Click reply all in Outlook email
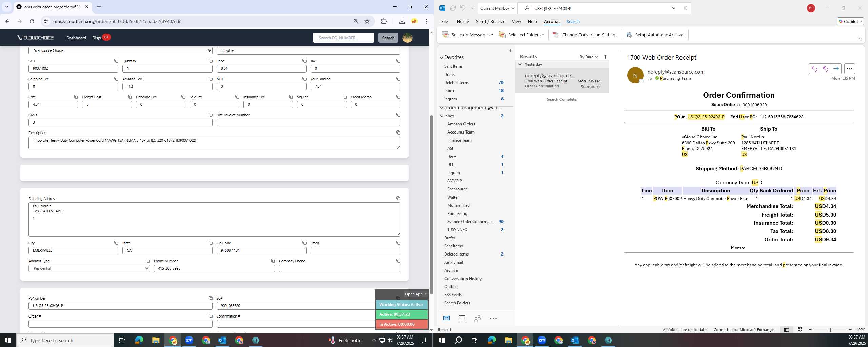This screenshot has height=347, width=868. [x=825, y=69]
